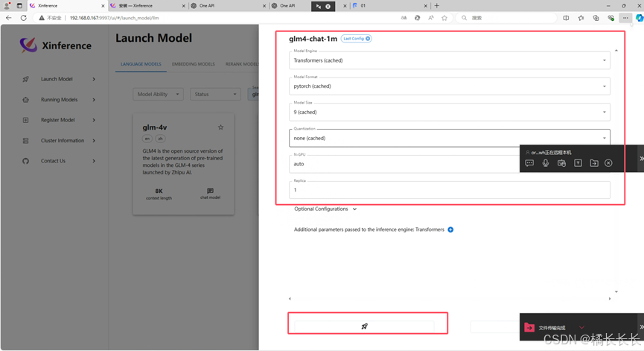Viewport: 644px width, 351px height.
Task: Open the browser read-aloud A icon
Action: click(431, 18)
